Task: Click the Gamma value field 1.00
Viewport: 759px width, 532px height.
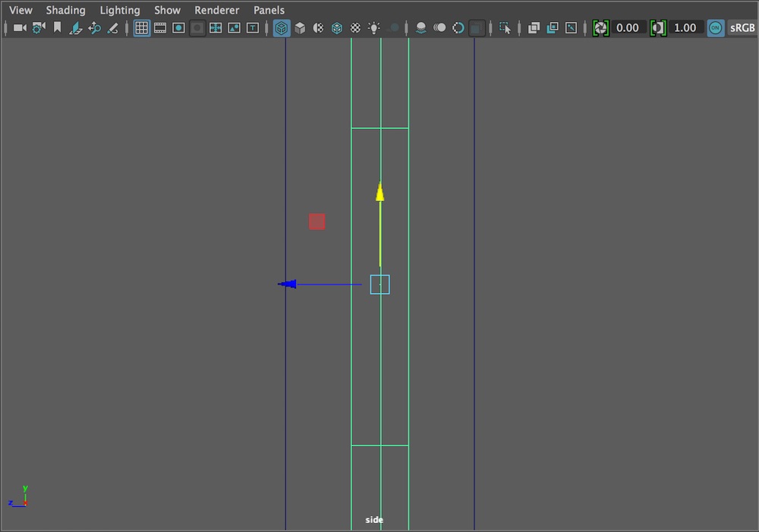Action: (685, 28)
